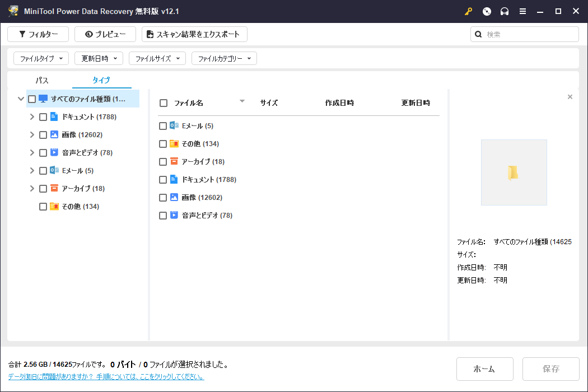This screenshot has width=588, height=392.
Task: Open the headphones support icon
Action: coord(505,11)
